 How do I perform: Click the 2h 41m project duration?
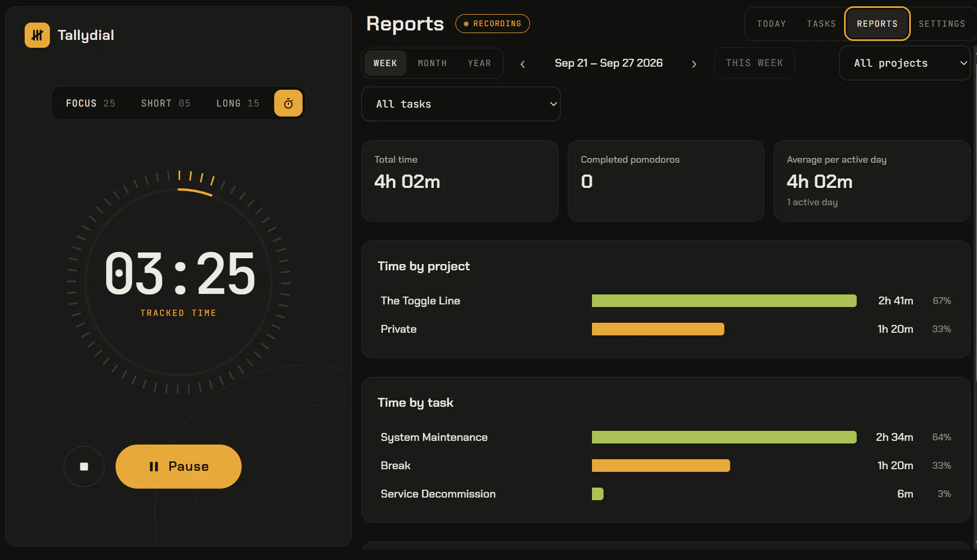tap(896, 301)
